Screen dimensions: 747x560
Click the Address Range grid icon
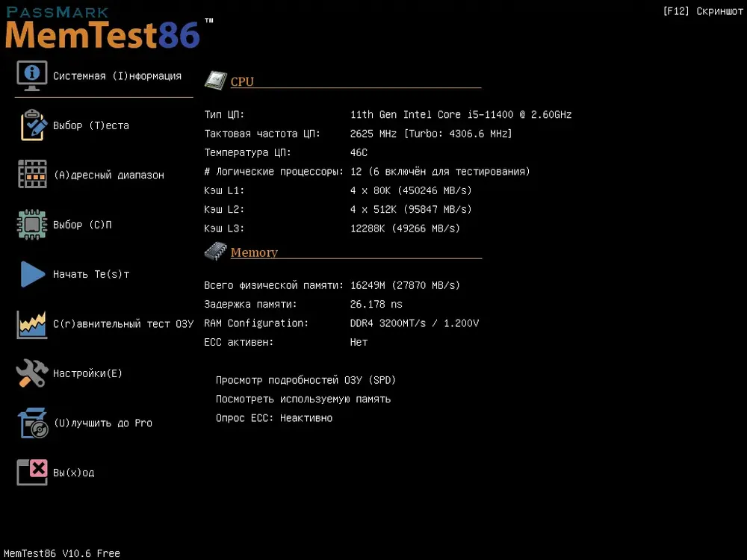[32, 174]
